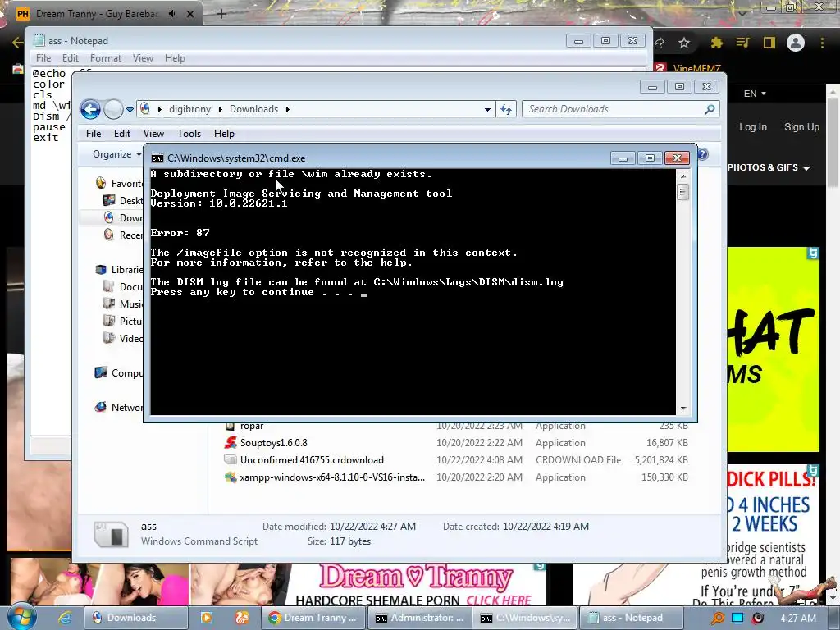840x630 pixels.
Task: Open Explorer's Tools menu
Action: pyautogui.click(x=189, y=134)
